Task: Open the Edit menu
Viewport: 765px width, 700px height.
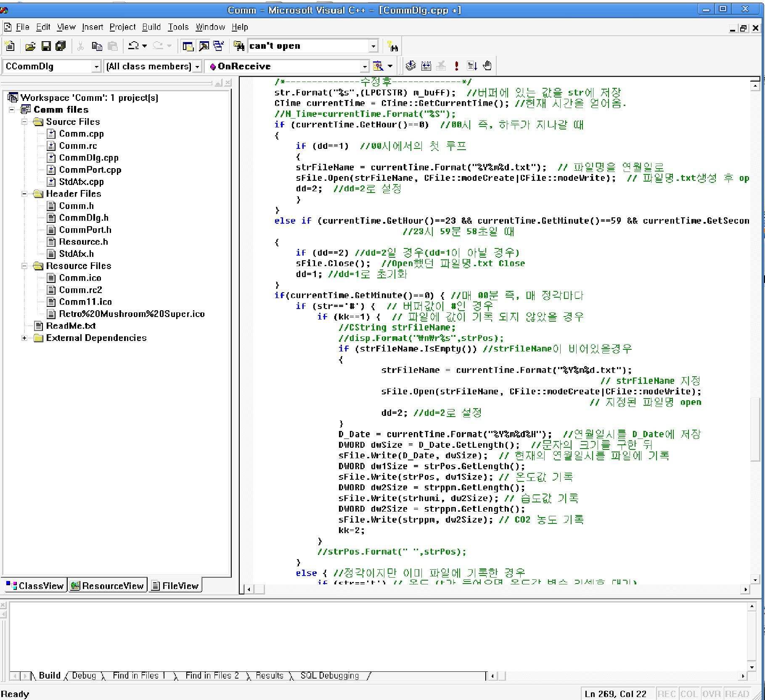Action: 43,27
